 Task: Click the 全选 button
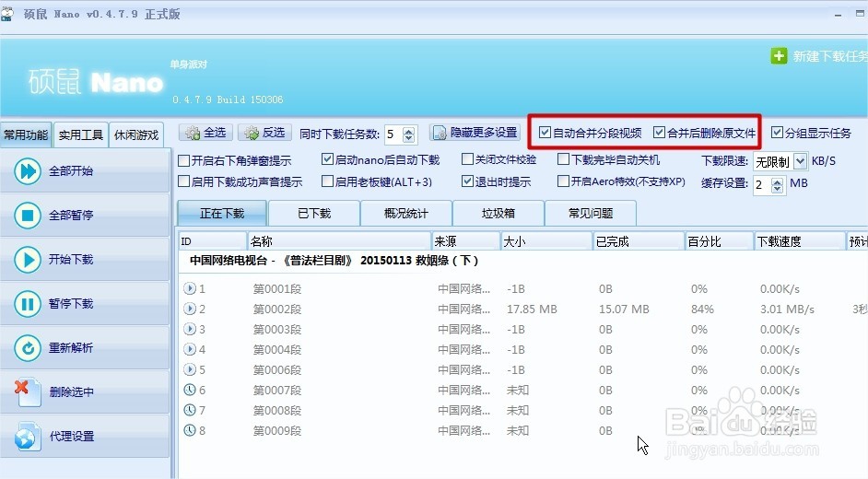tap(206, 133)
